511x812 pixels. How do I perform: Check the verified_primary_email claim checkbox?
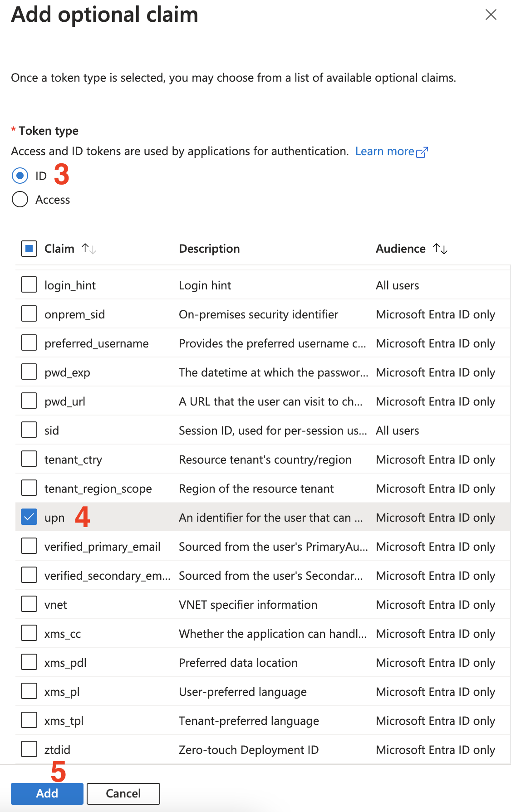pos(29,546)
